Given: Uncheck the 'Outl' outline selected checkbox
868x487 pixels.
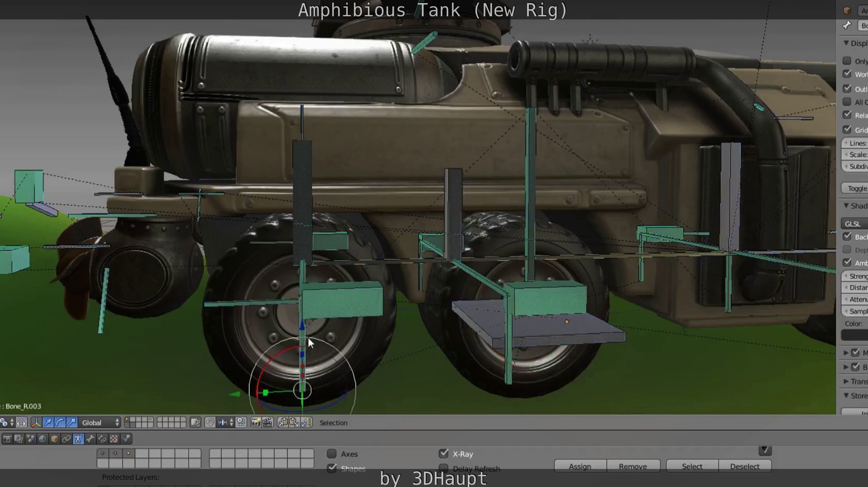Looking at the screenshot, I should [x=847, y=89].
